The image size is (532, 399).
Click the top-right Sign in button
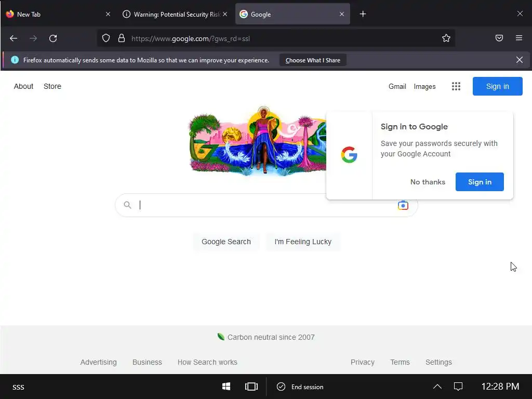point(497,86)
